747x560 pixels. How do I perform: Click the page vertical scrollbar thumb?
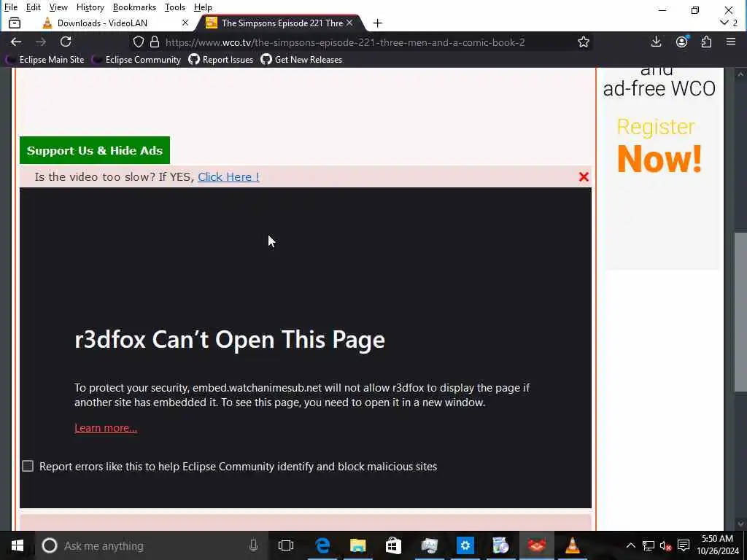pyautogui.click(x=740, y=312)
